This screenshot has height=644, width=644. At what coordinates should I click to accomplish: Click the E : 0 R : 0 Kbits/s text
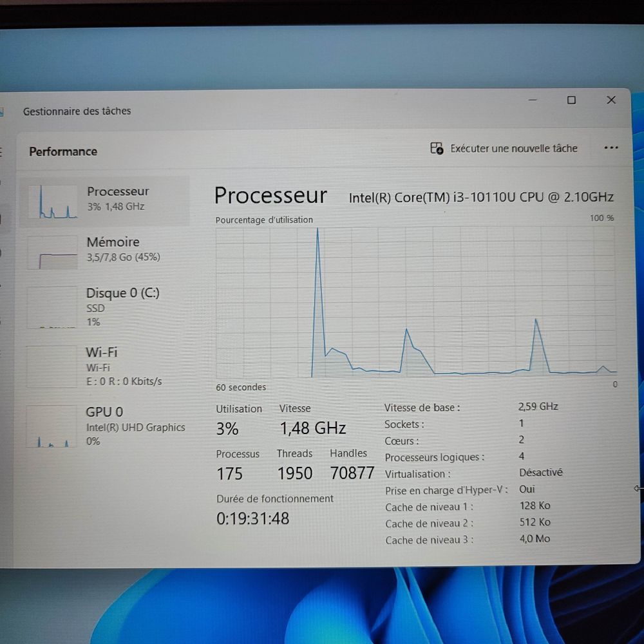(x=124, y=381)
